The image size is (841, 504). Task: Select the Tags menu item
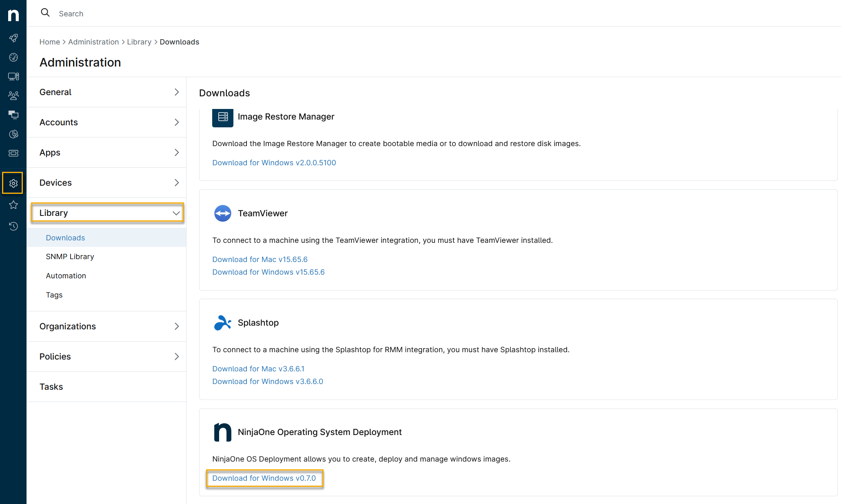54,295
